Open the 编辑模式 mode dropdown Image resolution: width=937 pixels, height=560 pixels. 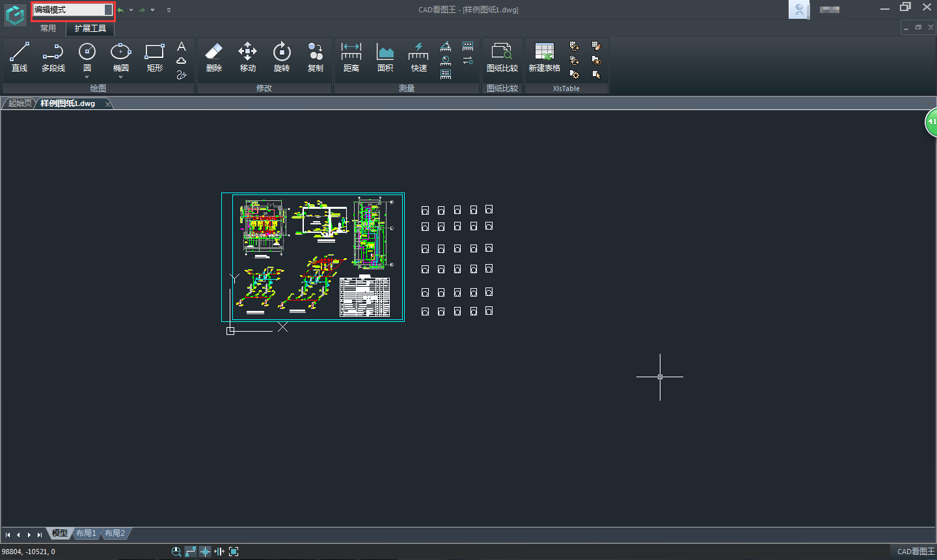[x=108, y=10]
